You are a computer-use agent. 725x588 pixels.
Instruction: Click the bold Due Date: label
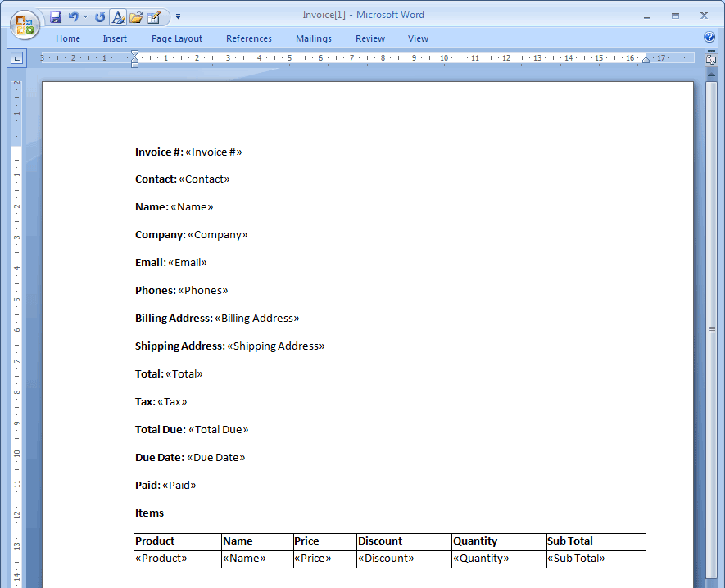[x=160, y=457]
